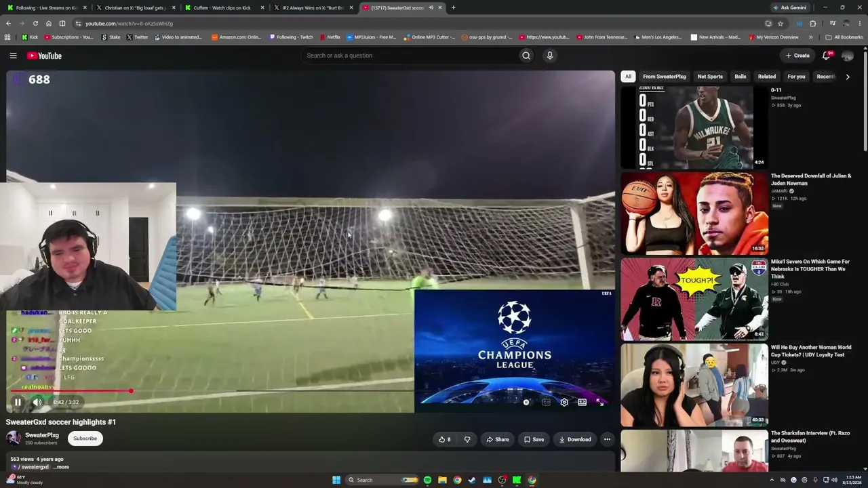Expand description with ...more
This screenshot has width=868, height=488.
pos(61,467)
